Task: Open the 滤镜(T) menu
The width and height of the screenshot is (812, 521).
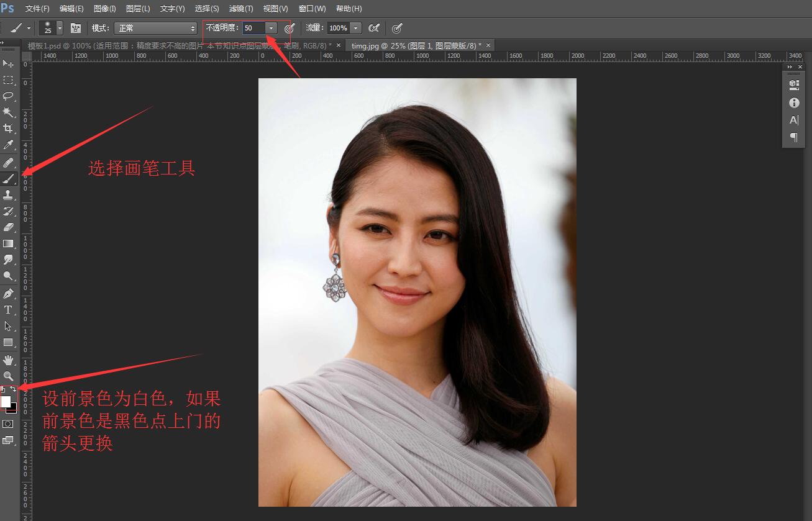Action: pos(241,9)
